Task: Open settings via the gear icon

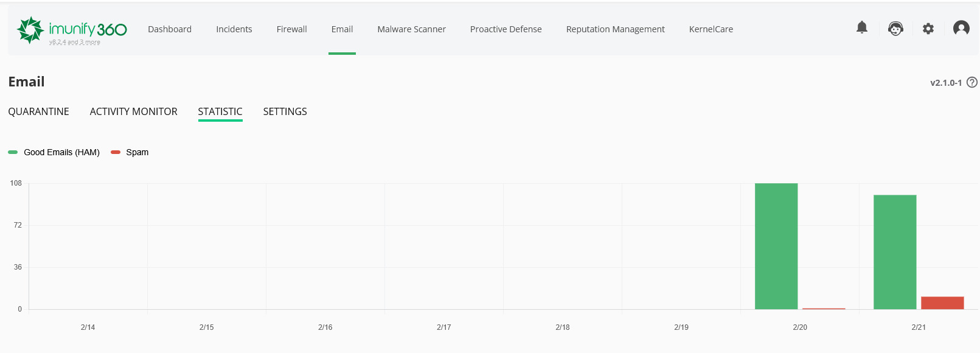Action: point(928,29)
